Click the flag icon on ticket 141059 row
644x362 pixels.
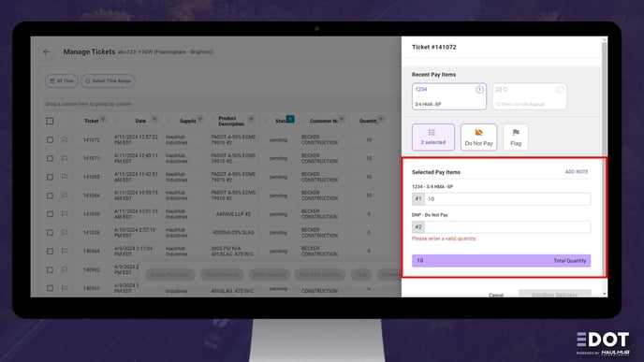(65, 214)
